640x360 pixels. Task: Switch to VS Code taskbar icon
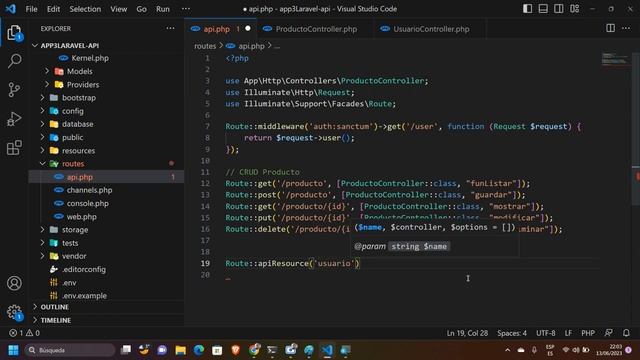pyautogui.click(x=327, y=350)
